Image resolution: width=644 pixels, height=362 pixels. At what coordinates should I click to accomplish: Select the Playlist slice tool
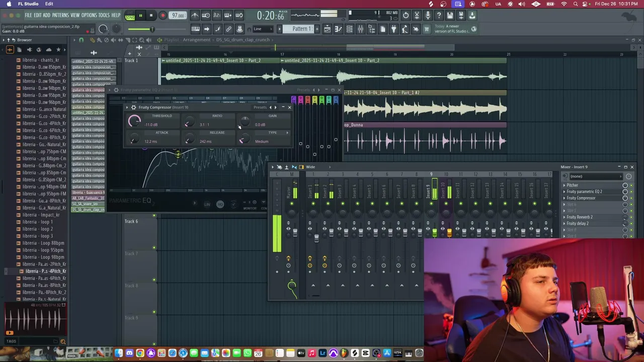pos(128,40)
